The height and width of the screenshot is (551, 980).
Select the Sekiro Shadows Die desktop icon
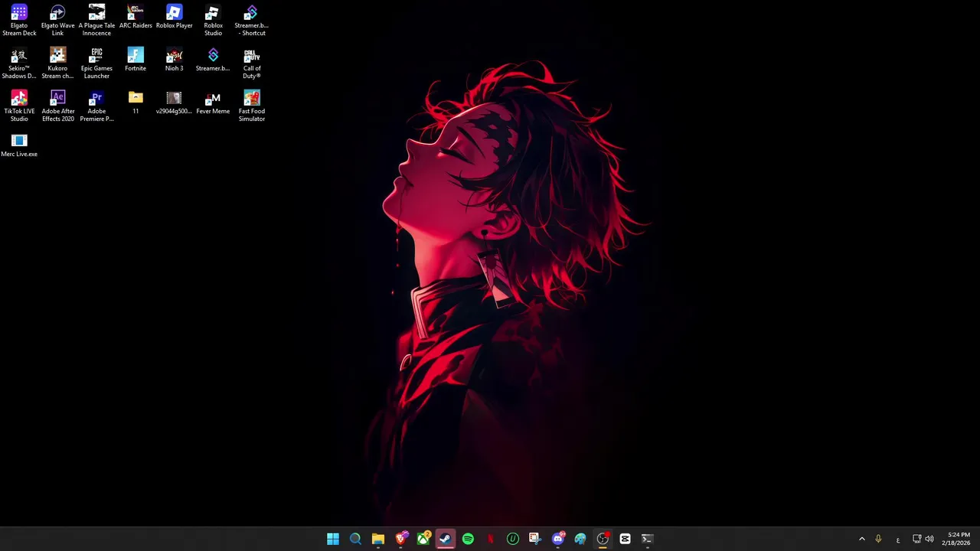(19, 64)
